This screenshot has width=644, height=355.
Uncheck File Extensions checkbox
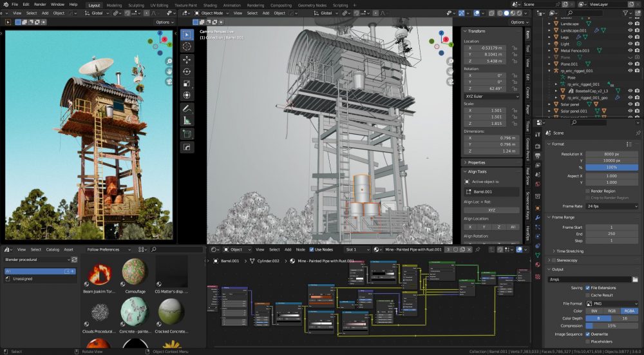[x=588, y=288]
